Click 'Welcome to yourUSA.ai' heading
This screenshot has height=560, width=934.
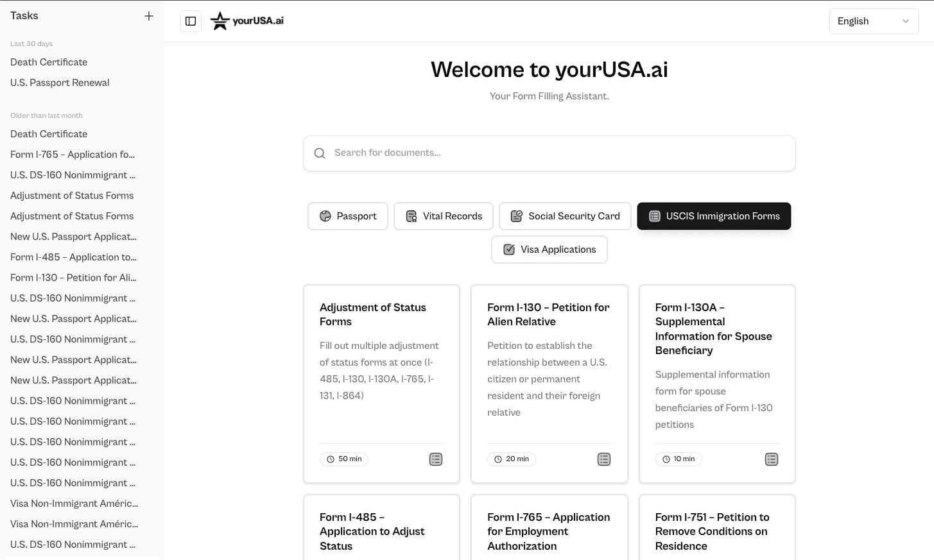point(549,69)
